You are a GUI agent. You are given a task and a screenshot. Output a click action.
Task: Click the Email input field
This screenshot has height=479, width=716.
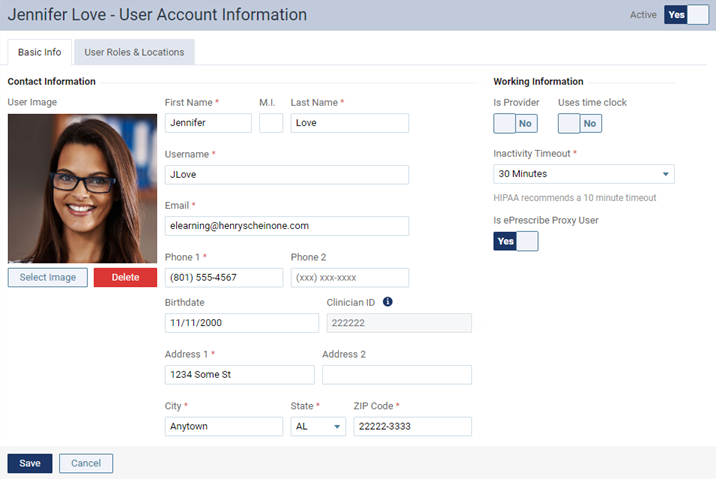[x=287, y=226]
